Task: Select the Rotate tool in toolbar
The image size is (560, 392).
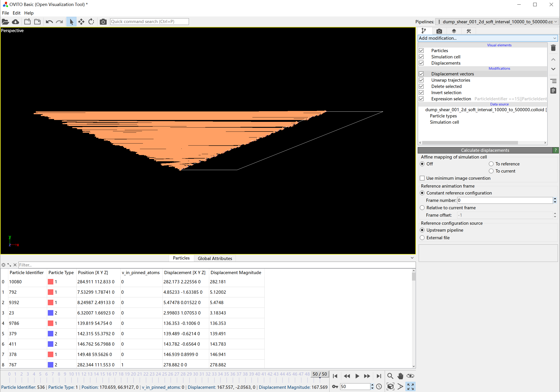Action: [x=91, y=22]
